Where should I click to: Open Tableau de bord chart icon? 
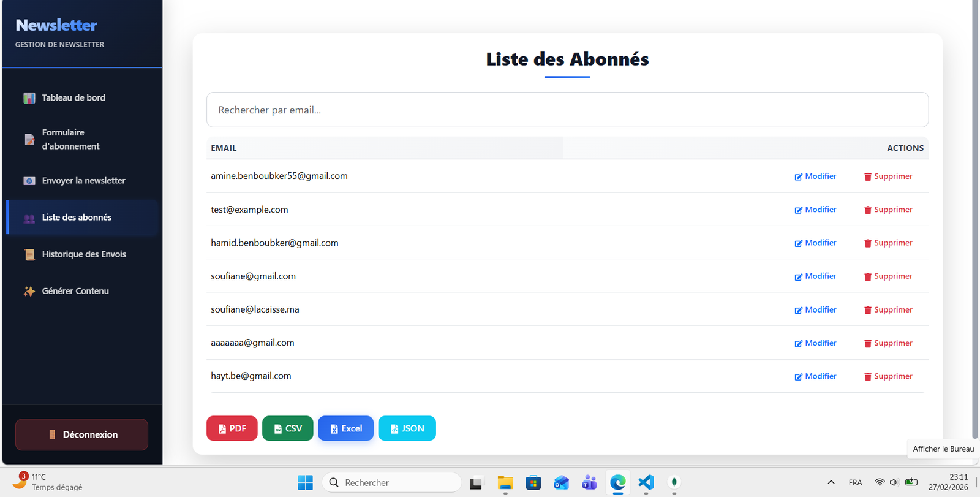(29, 98)
